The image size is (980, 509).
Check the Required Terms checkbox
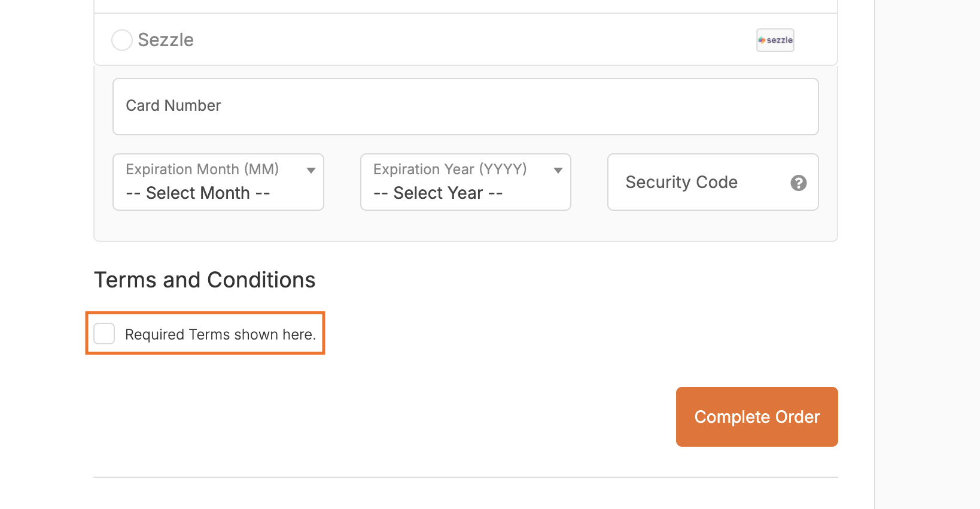pyautogui.click(x=104, y=334)
